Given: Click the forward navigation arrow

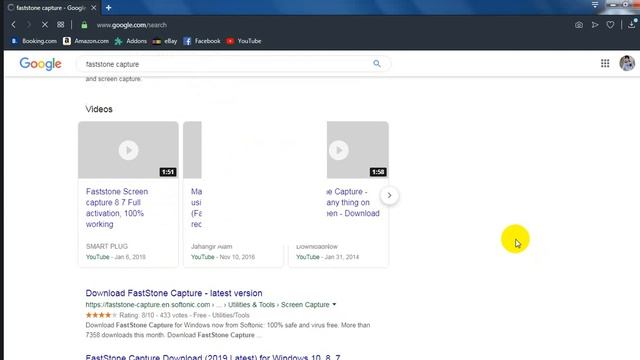Looking at the screenshot, I should 29,25.
